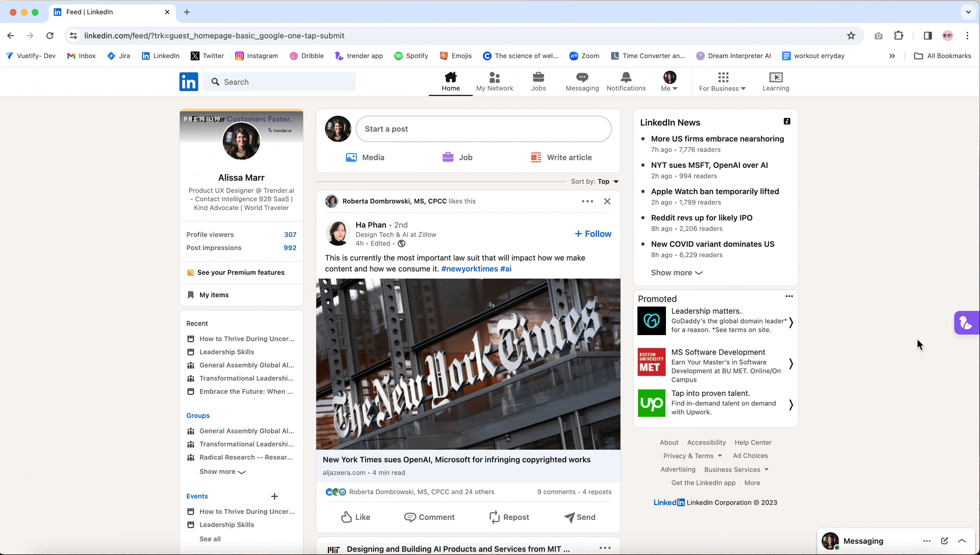
Task: Open My Network tab
Action: 494,82
